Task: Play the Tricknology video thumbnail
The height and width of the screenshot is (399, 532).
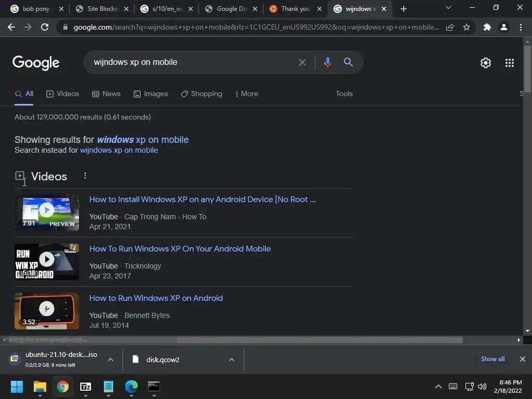Action: coord(47,262)
